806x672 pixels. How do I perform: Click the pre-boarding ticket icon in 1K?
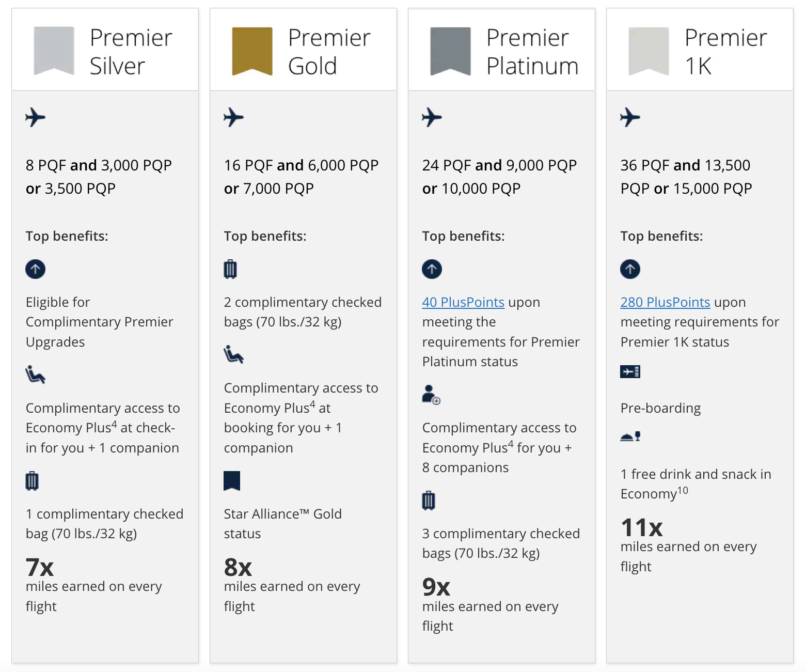pyautogui.click(x=630, y=371)
